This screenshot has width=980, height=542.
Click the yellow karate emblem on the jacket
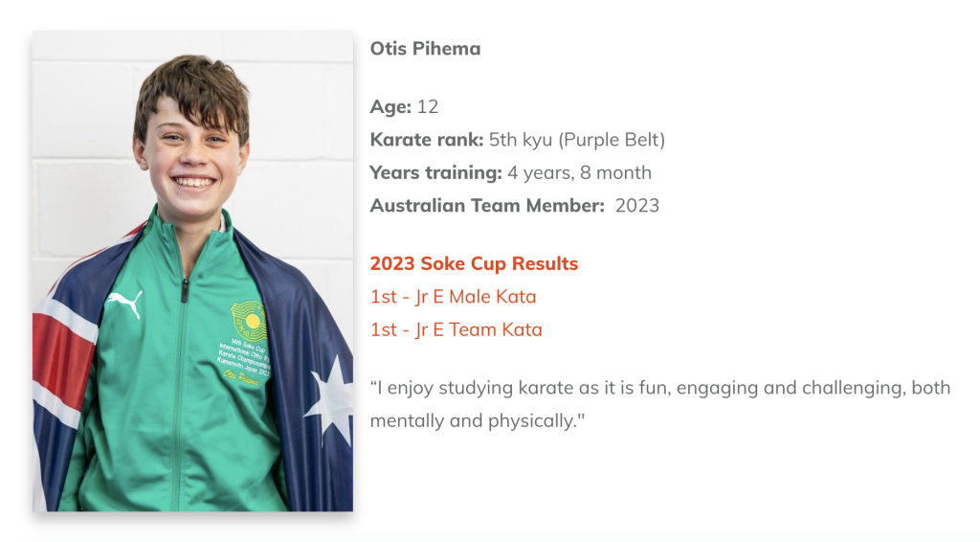click(249, 322)
